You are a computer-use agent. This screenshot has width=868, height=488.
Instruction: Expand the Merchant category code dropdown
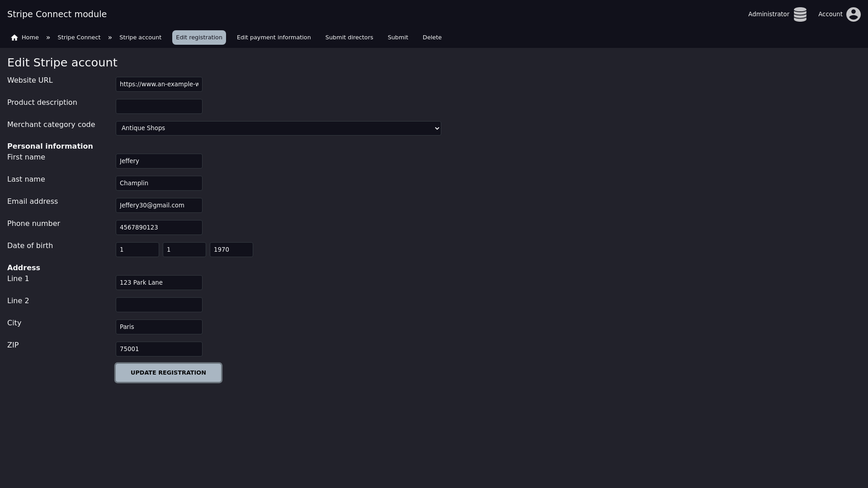tap(278, 128)
